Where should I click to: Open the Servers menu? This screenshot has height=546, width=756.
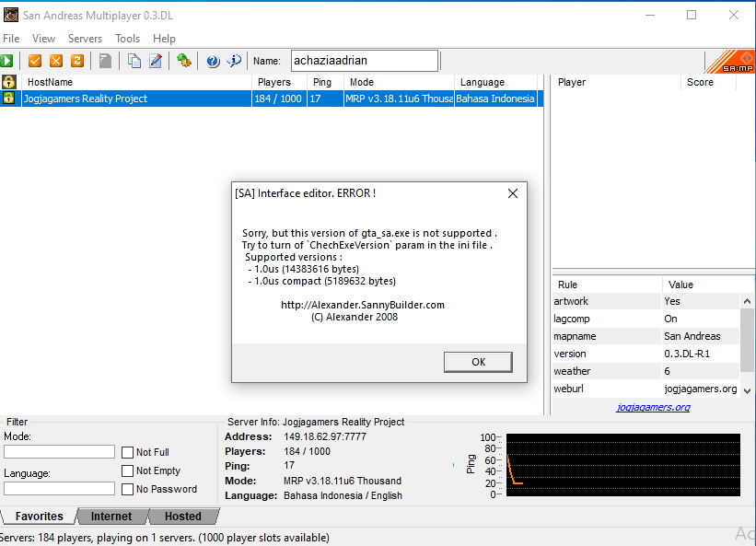coord(85,39)
